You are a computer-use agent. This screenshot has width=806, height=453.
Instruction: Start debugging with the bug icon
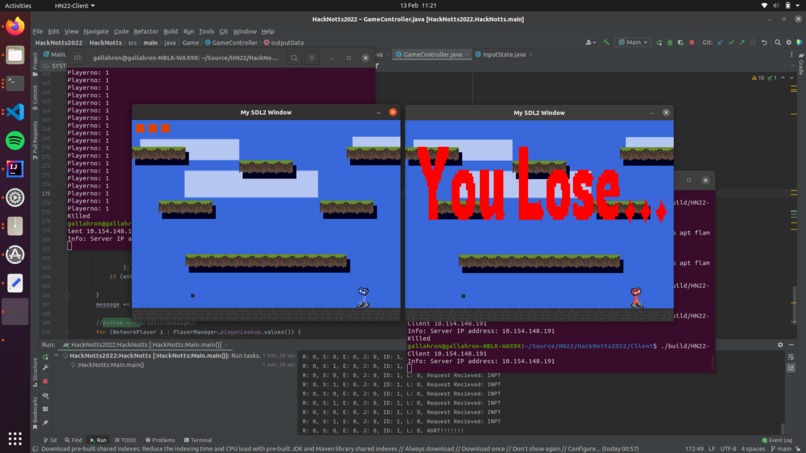click(670, 43)
